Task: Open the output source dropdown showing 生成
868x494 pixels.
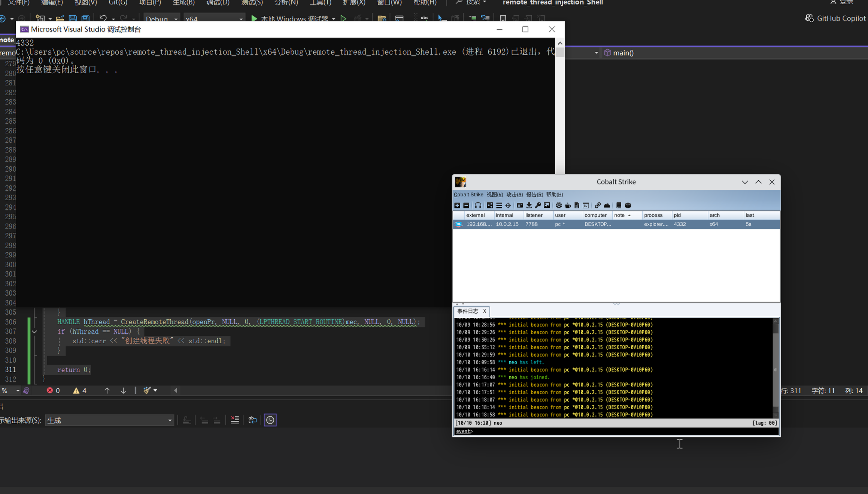Action: click(109, 420)
